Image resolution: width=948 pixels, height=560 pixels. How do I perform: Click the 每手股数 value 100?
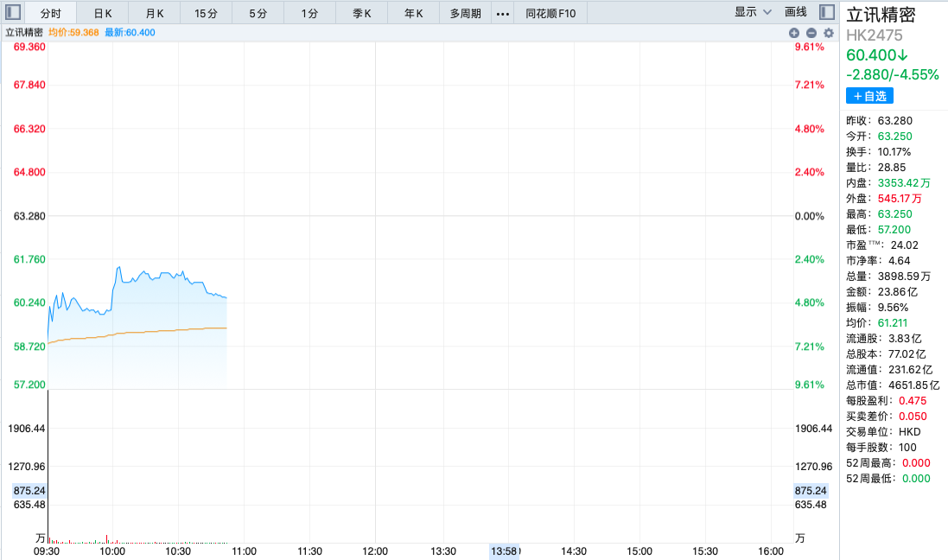[908, 448]
